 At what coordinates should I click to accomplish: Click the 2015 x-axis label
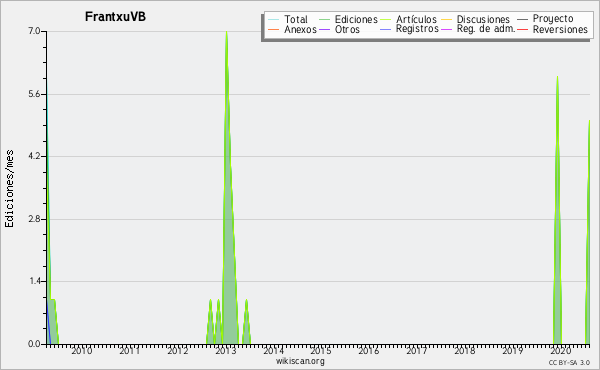pos(321,351)
